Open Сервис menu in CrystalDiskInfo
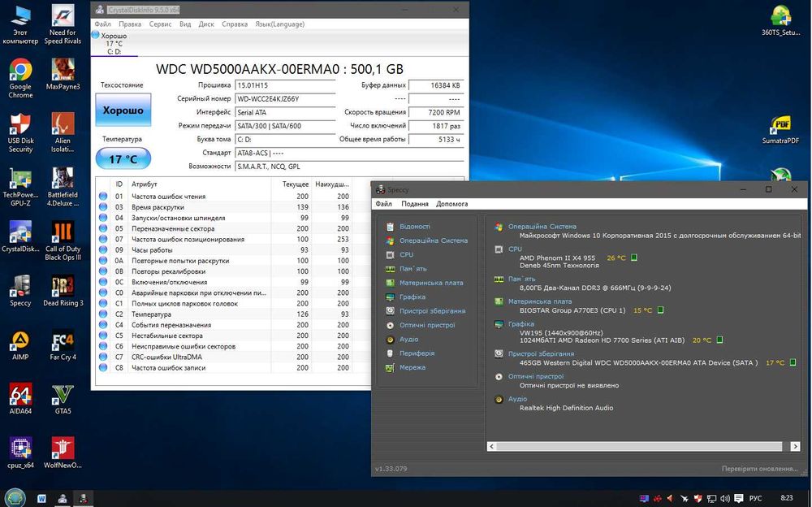Screen dimensions: 812x507 tap(160, 24)
